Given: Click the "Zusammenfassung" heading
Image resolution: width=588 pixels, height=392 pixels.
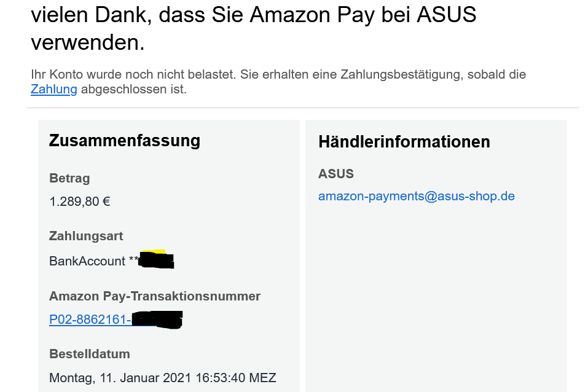Looking at the screenshot, I should click(125, 141).
